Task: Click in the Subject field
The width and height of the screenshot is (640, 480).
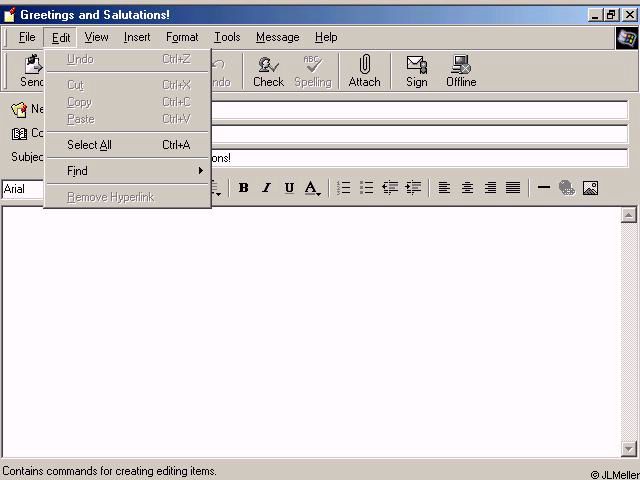Action: [x=419, y=158]
